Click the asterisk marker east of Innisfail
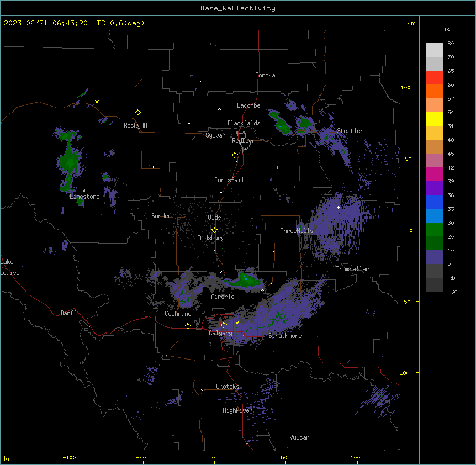476x465 pixels. pos(277,167)
